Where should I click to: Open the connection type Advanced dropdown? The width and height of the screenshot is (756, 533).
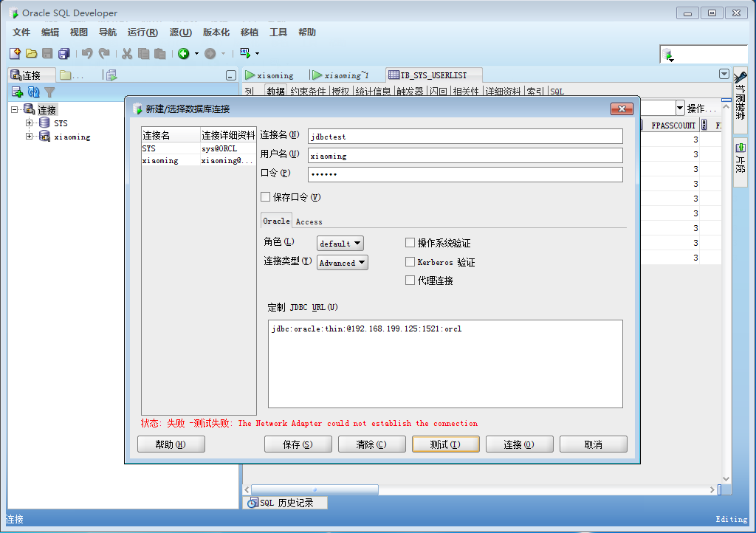tap(343, 263)
